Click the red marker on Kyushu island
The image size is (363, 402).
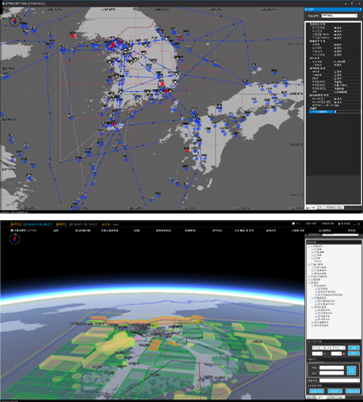187,151
